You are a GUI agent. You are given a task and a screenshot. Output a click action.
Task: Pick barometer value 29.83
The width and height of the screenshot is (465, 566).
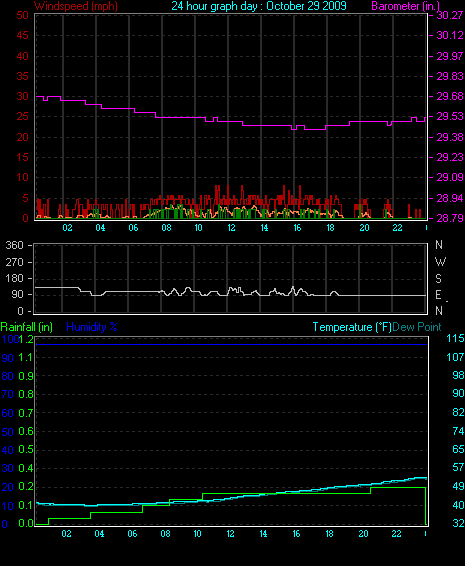click(x=450, y=76)
